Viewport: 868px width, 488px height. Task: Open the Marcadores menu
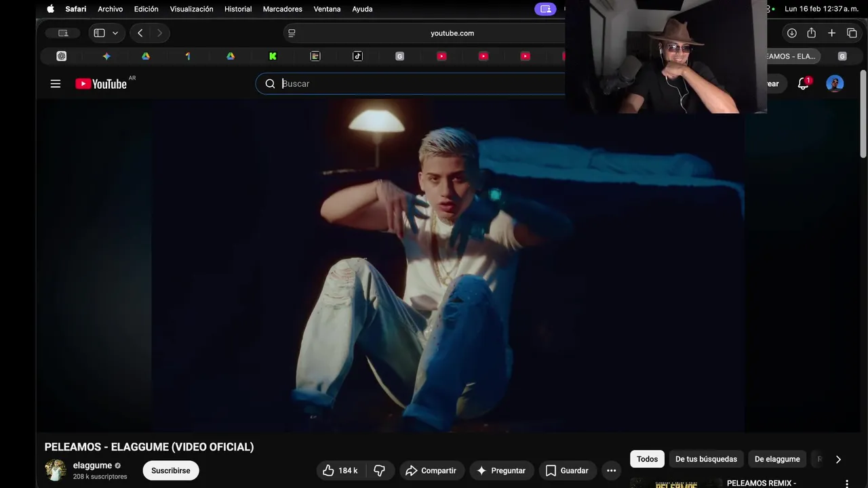coord(283,9)
